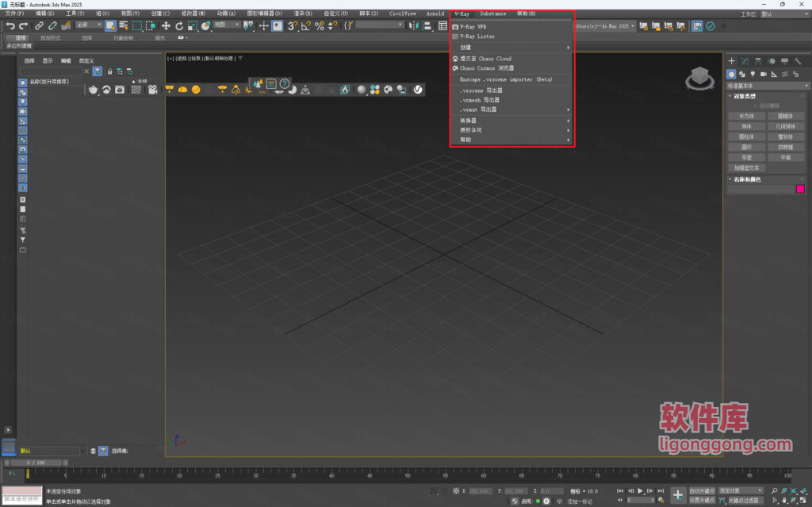Choose the Select and Rotate tool
This screenshot has height=507, width=812.
(179, 26)
